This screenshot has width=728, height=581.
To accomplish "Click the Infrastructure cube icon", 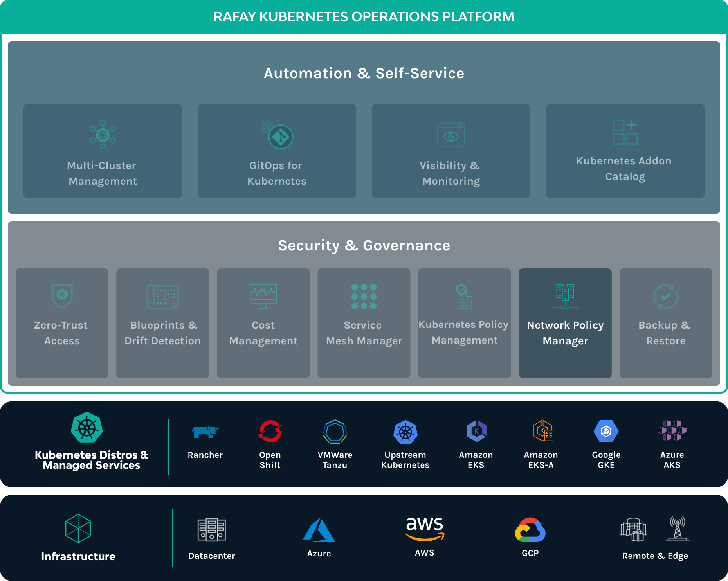I will pos(78,528).
